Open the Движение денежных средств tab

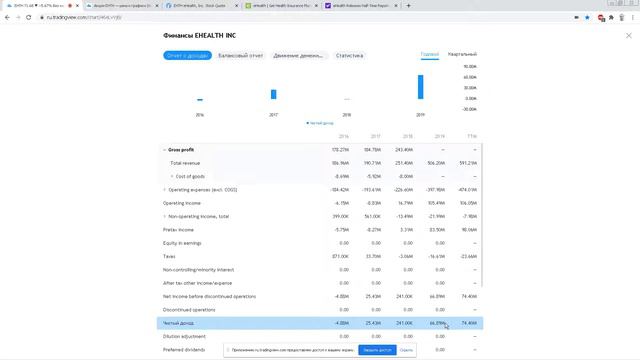point(299,56)
